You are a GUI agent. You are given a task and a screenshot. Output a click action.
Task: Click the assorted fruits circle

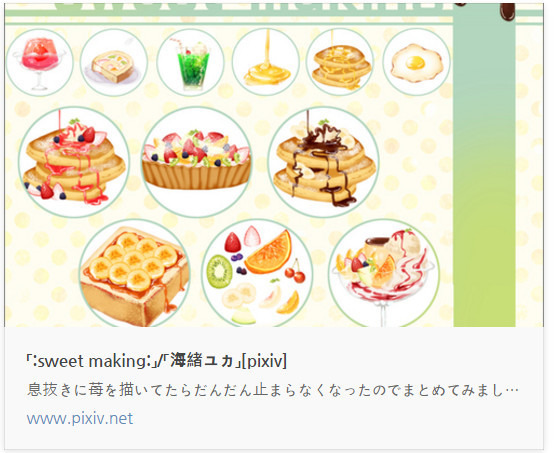tap(257, 273)
